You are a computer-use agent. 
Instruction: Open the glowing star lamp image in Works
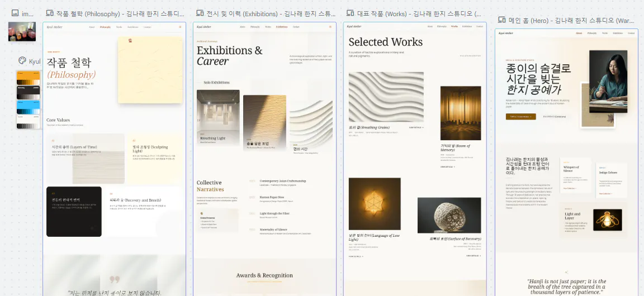tap(375, 204)
